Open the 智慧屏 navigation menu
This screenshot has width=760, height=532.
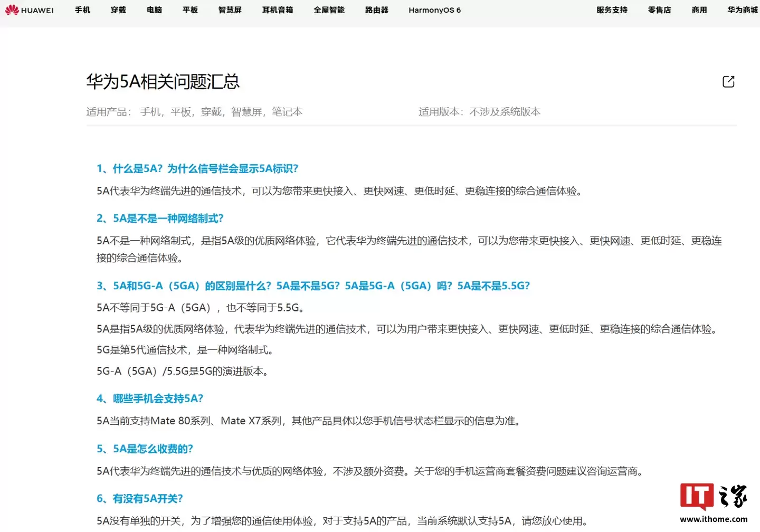230,10
